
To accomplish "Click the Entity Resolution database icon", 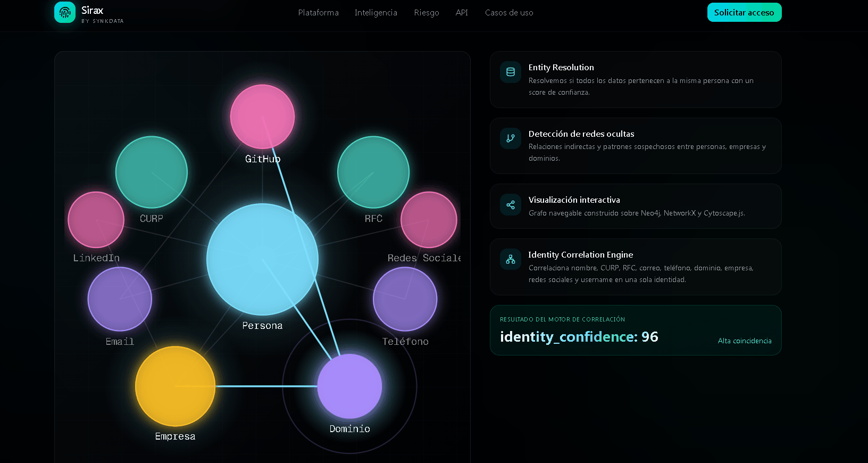I will tap(511, 72).
